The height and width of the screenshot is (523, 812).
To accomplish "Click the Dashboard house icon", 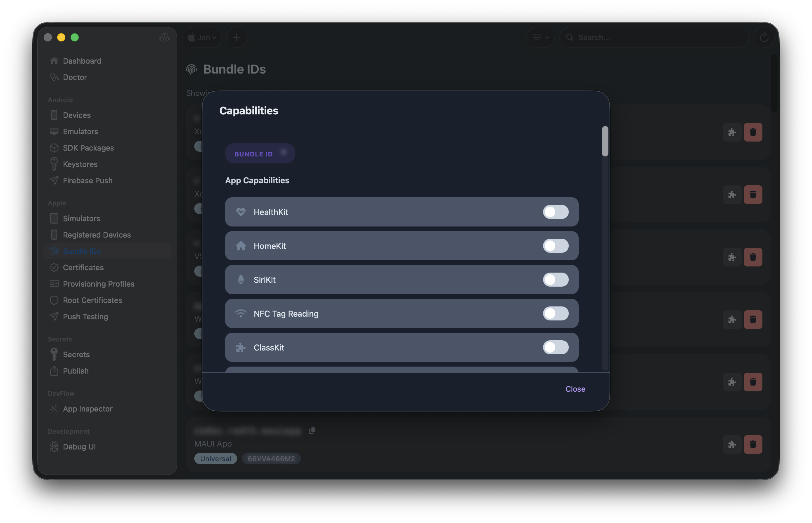I will [54, 61].
